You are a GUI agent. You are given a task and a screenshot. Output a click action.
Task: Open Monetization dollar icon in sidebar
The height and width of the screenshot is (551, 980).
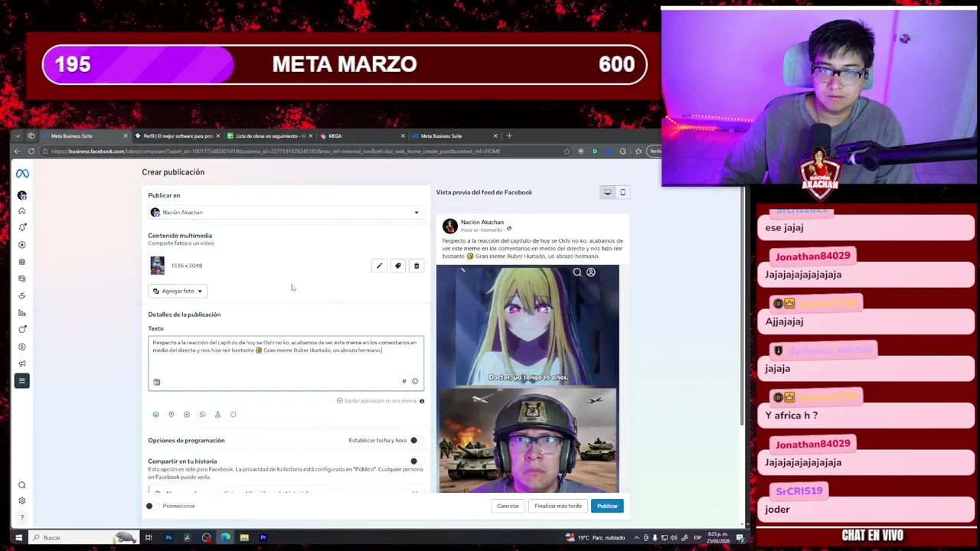tap(22, 347)
